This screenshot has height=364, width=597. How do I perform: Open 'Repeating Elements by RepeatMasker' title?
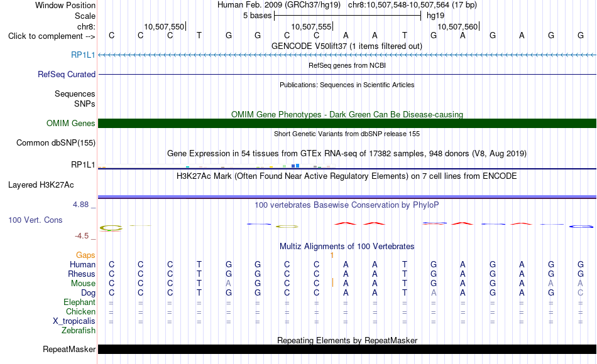click(347, 340)
